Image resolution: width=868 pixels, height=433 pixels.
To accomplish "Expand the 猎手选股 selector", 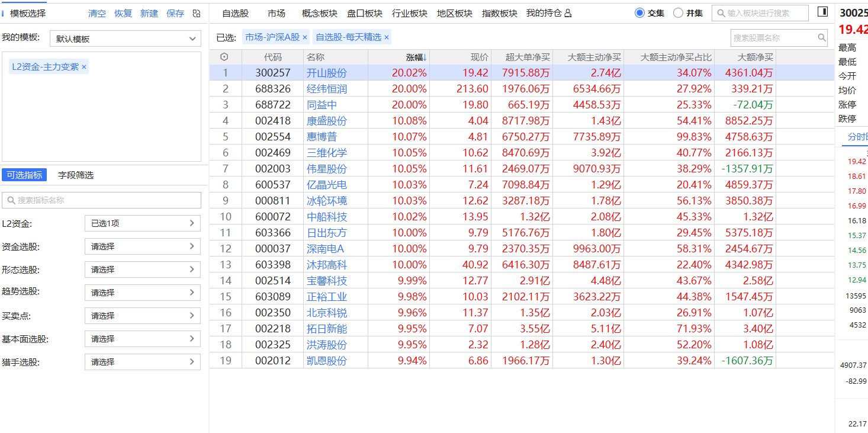I will click(143, 362).
